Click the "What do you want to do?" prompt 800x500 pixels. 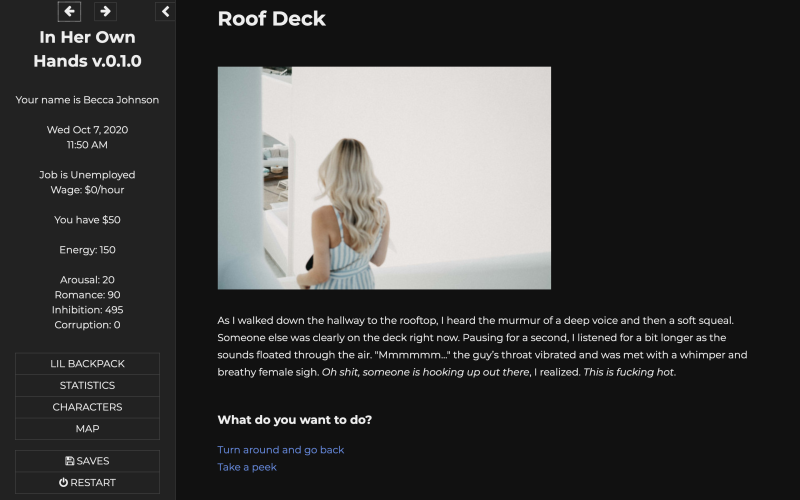(301, 420)
